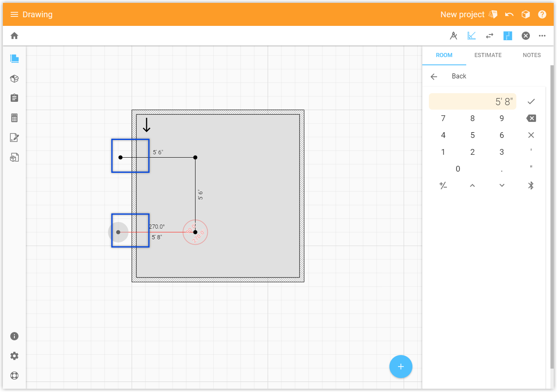Viewport: 557px width, 392px height.
Task: Click the undo arrow in header
Action: (509, 14)
